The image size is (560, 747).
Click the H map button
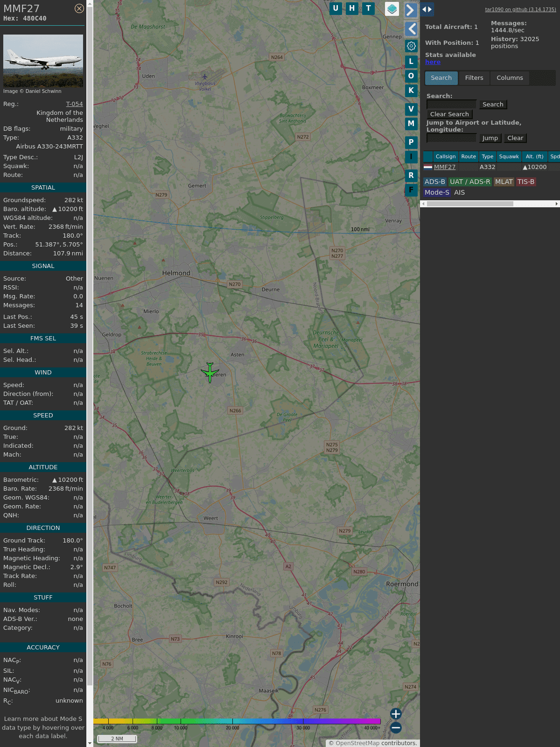coord(352,8)
